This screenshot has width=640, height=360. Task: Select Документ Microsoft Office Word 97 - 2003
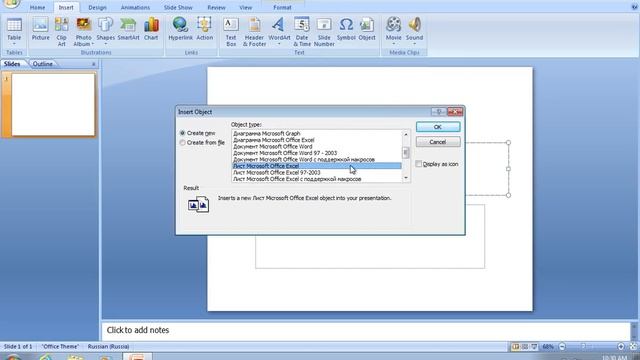317,153
